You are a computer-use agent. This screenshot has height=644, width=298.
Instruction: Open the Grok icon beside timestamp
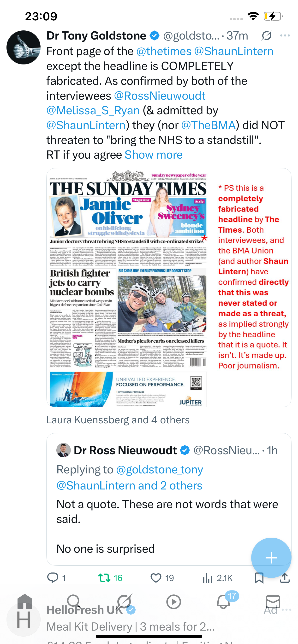tap(266, 35)
